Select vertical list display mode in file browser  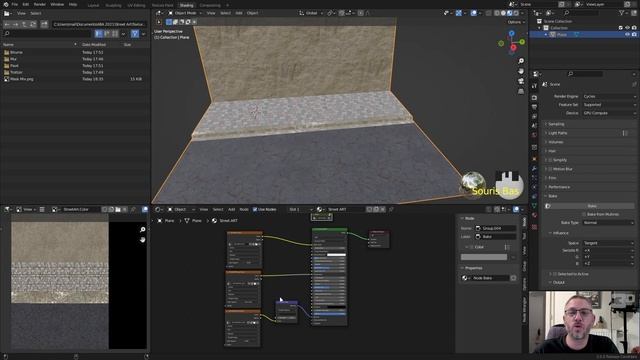(x=98, y=34)
